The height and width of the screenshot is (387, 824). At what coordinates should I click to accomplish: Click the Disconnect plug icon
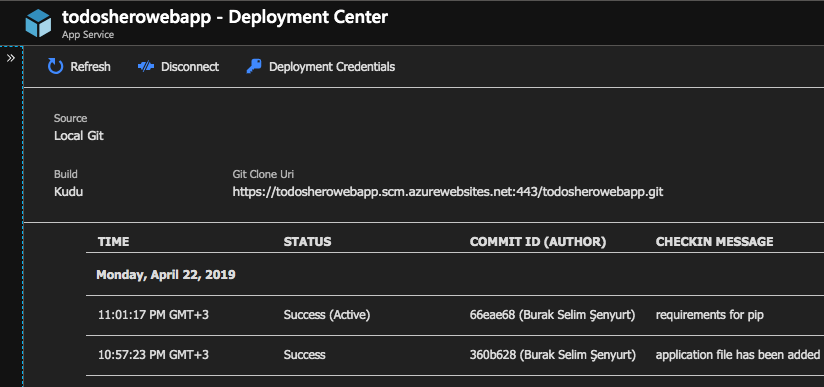pyautogui.click(x=146, y=67)
